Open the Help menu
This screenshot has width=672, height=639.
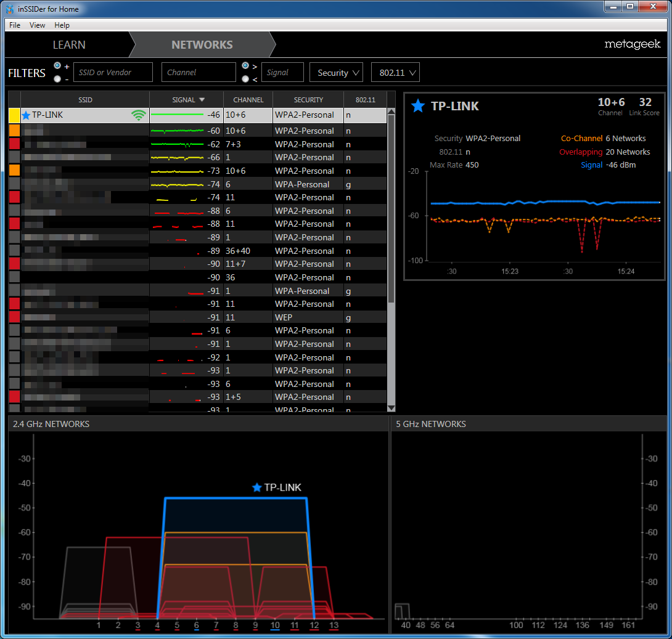[62, 25]
